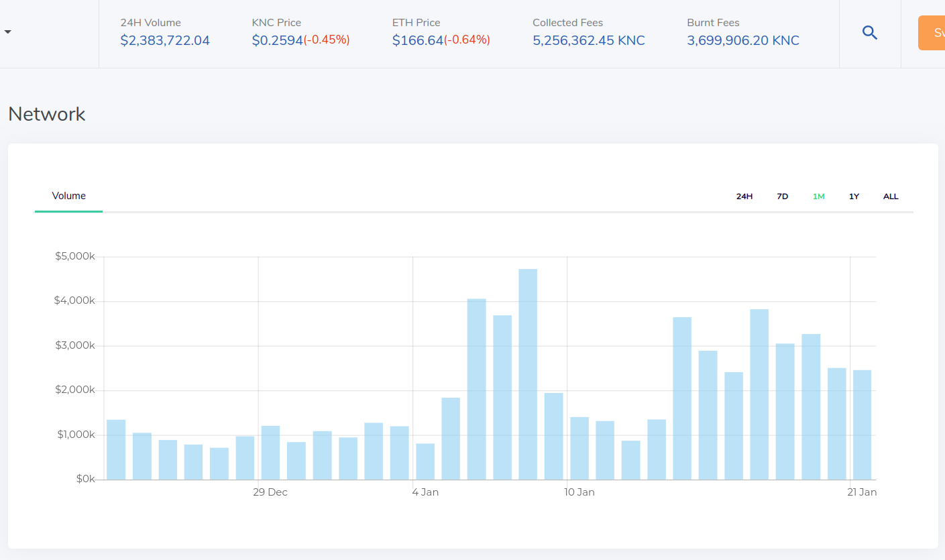Click the 24H Volume value

coord(165,40)
